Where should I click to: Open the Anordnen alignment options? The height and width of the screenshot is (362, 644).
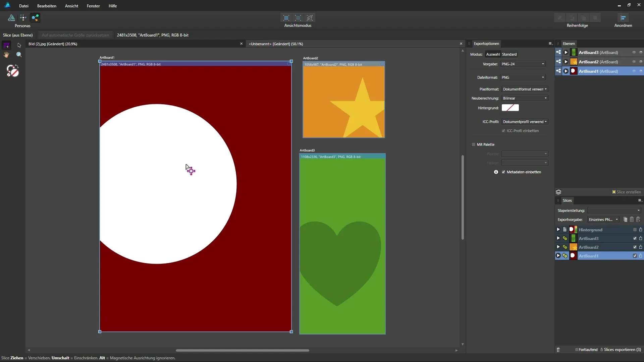[623, 18]
